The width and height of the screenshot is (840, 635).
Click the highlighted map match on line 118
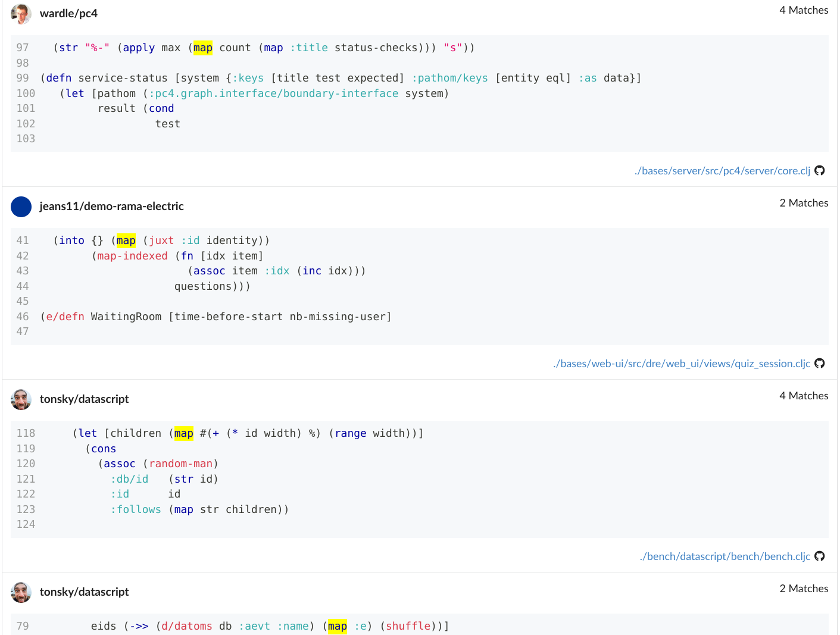[183, 433]
